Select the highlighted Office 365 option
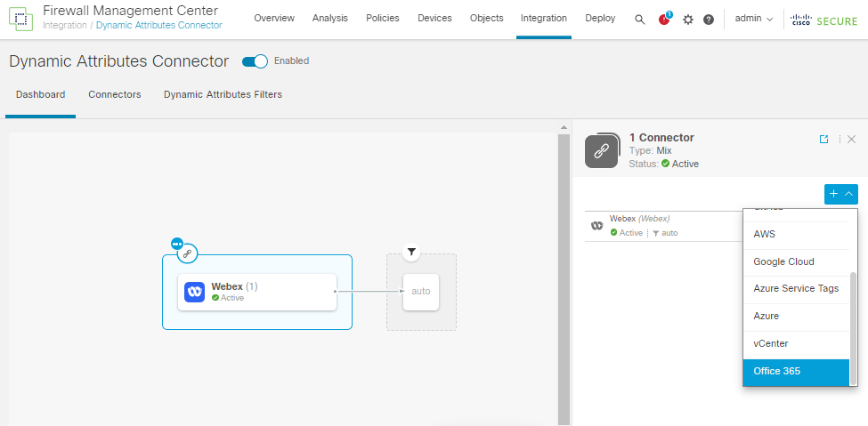868x426 pixels. pos(796,372)
